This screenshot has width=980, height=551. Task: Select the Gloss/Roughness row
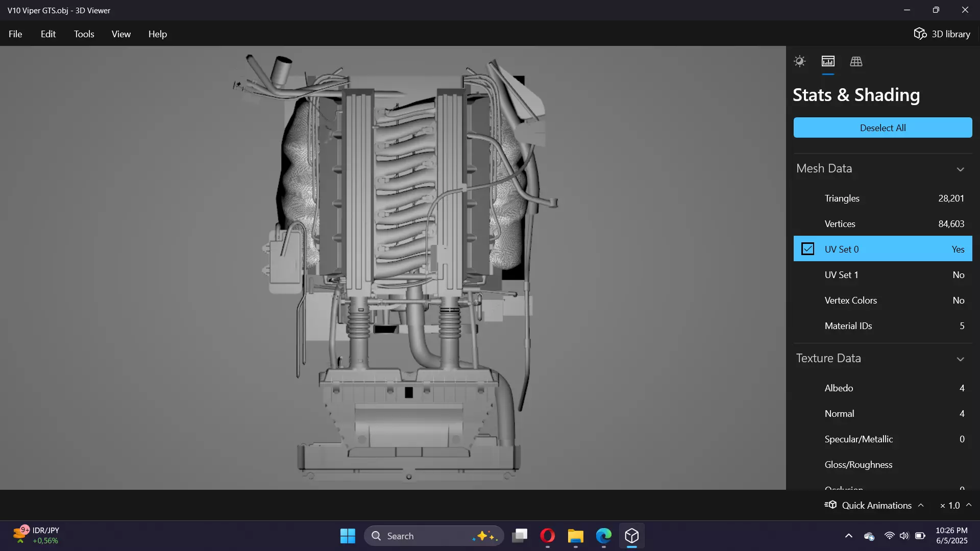[x=883, y=464]
